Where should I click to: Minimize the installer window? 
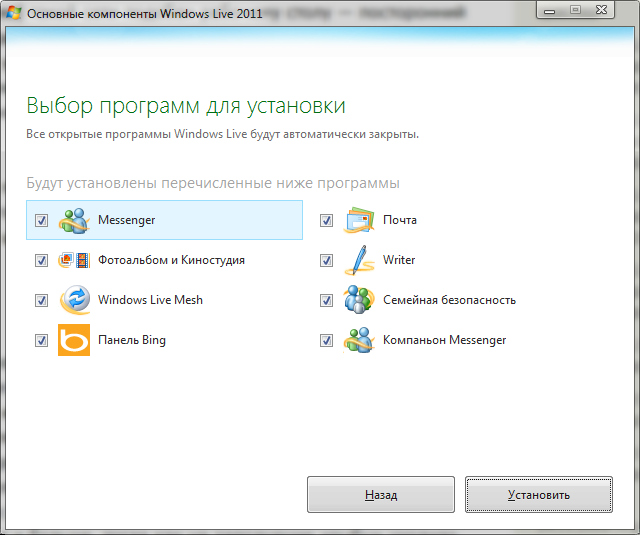point(549,10)
